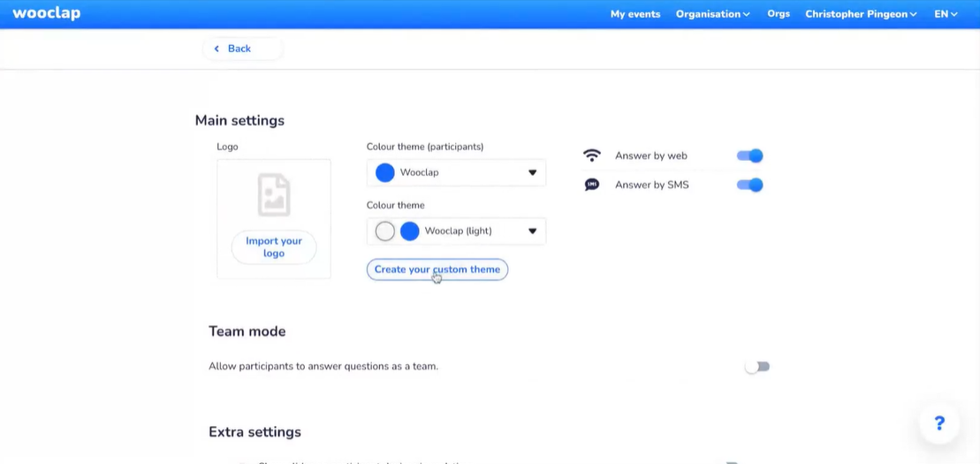The width and height of the screenshot is (980, 464).
Task: Click the 'Answer by web' label
Action: [650, 156]
